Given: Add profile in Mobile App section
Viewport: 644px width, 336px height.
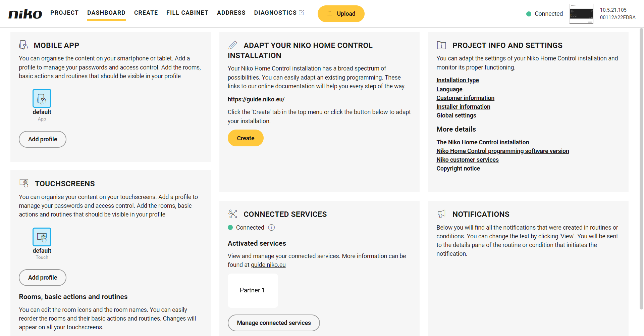Looking at the screenshot, I should 43,139.
